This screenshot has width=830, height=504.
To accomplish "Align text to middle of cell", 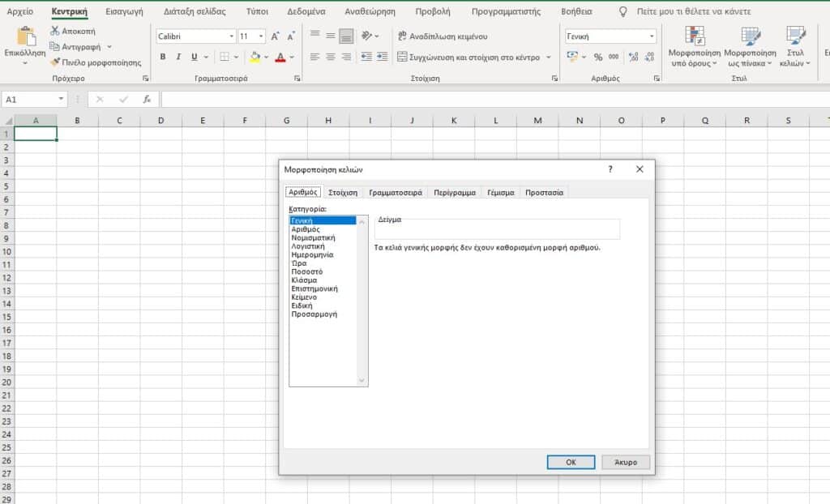I will coord(331,36).
